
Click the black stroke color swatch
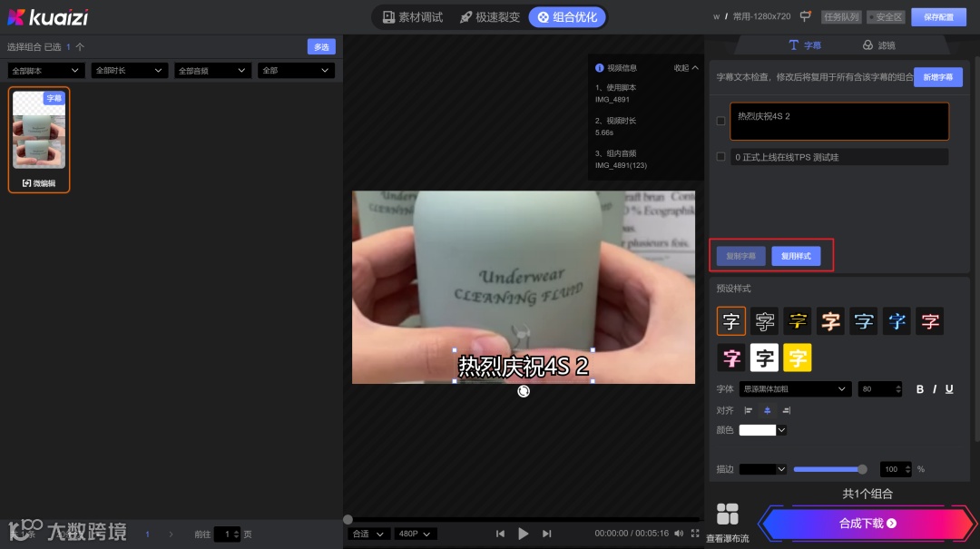click(758, 469)
